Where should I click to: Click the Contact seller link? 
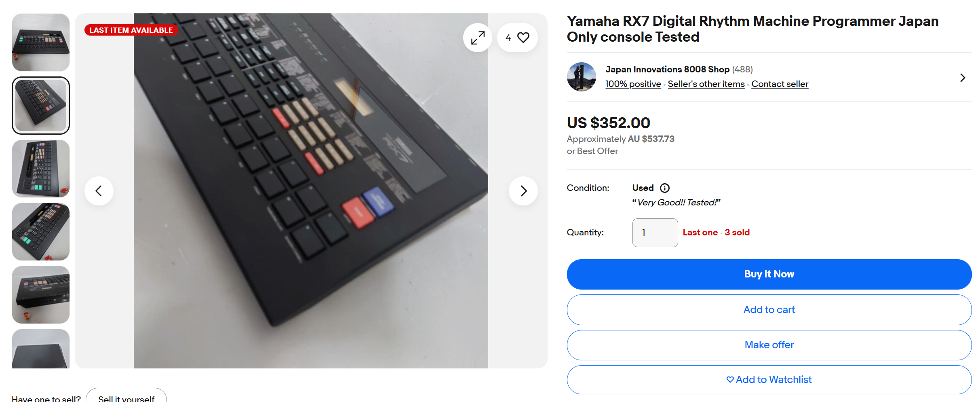pyautogui.click(x=780, y=84)
